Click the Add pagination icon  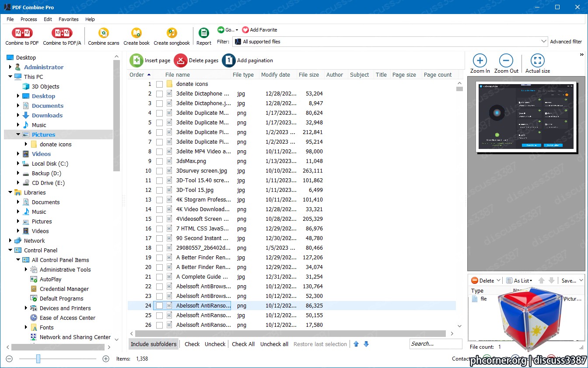point(229,60)
